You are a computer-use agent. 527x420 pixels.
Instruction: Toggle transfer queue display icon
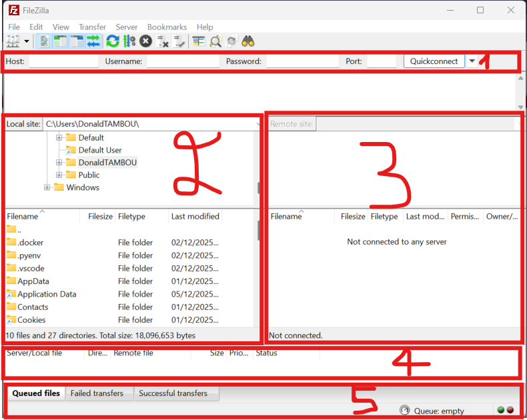(93, 41)
